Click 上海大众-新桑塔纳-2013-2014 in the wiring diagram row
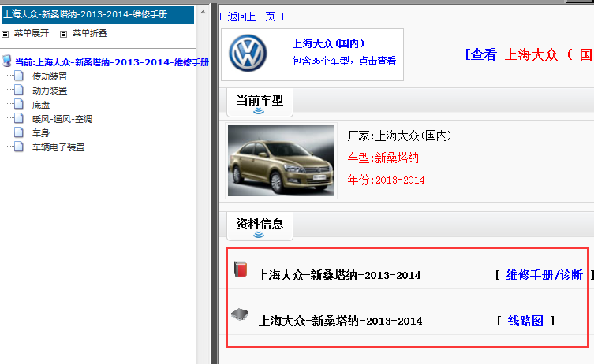The image size is (594, 364). [x=340, y=321]
